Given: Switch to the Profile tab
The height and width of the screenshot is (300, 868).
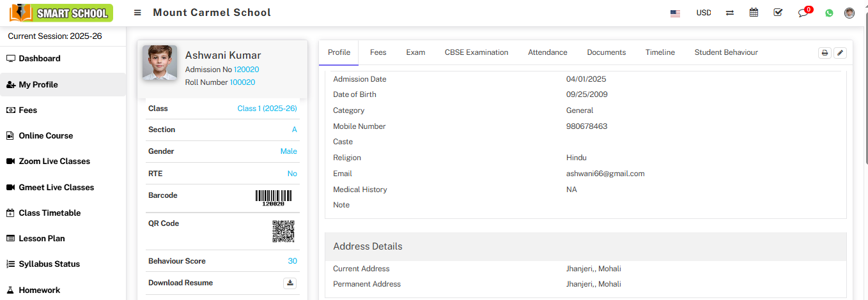Looking at the screenshot, I should pos(339,52).
